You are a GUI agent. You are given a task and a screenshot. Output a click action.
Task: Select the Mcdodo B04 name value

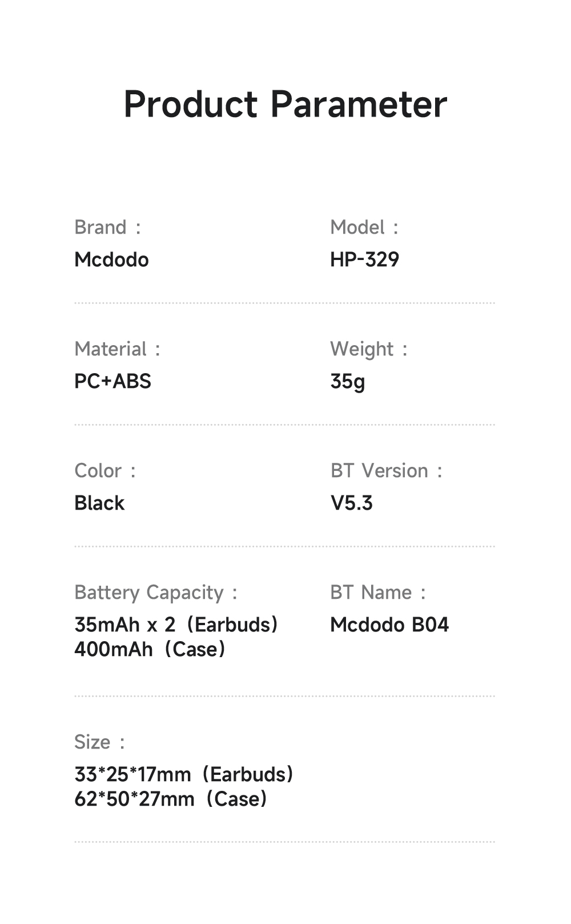coord(389,625)
